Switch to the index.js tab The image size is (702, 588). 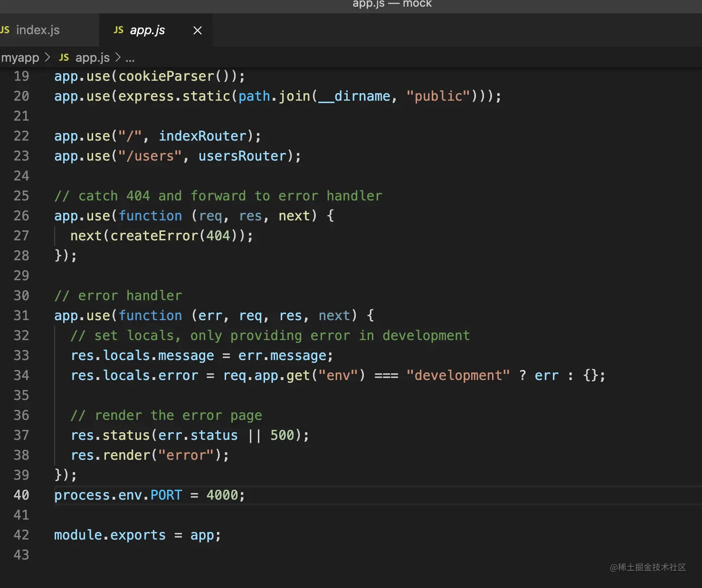pos(38,30)
